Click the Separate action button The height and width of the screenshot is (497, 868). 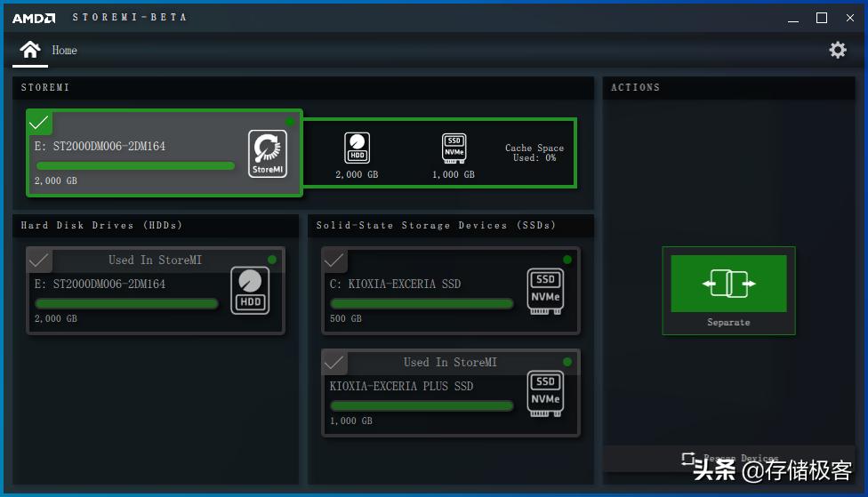tap(728, 291)
